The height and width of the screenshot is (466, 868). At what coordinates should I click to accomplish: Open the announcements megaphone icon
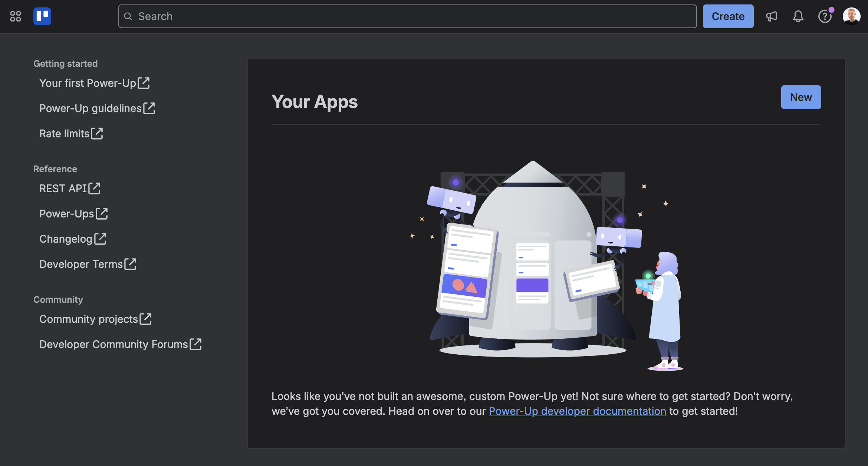pos(772,16)
